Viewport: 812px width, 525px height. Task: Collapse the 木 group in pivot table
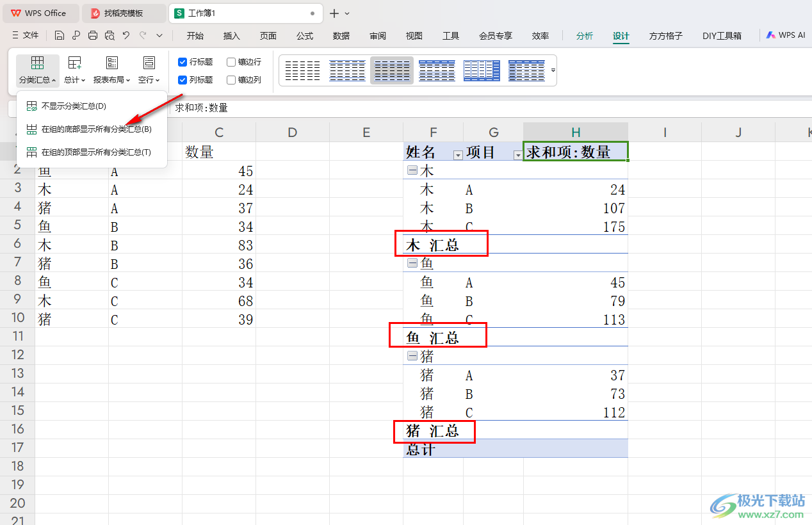[x=412, y=171]
